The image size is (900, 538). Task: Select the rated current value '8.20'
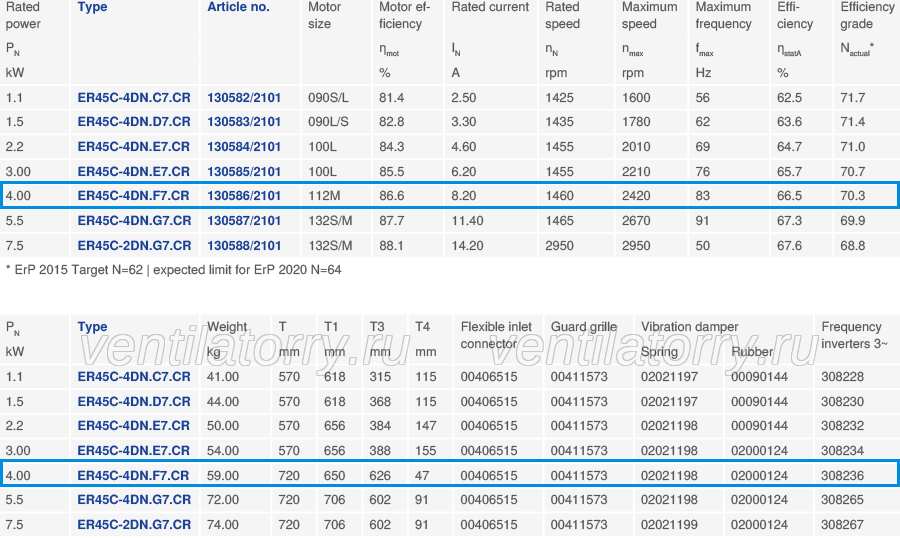(464, 196)
